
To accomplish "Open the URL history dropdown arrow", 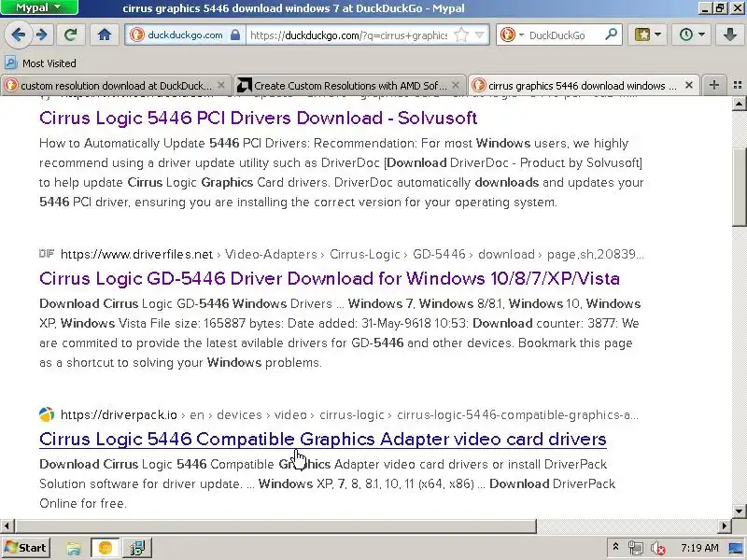I will click(x=480, y=35).
